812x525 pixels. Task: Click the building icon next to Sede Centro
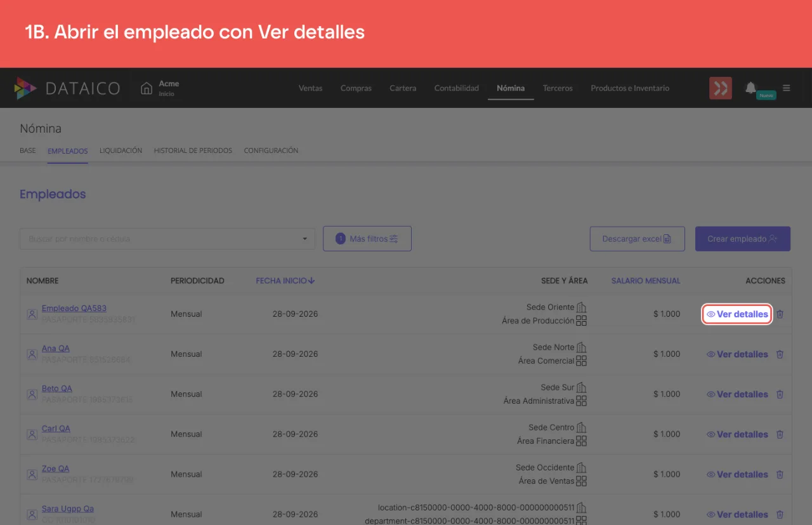581,427
